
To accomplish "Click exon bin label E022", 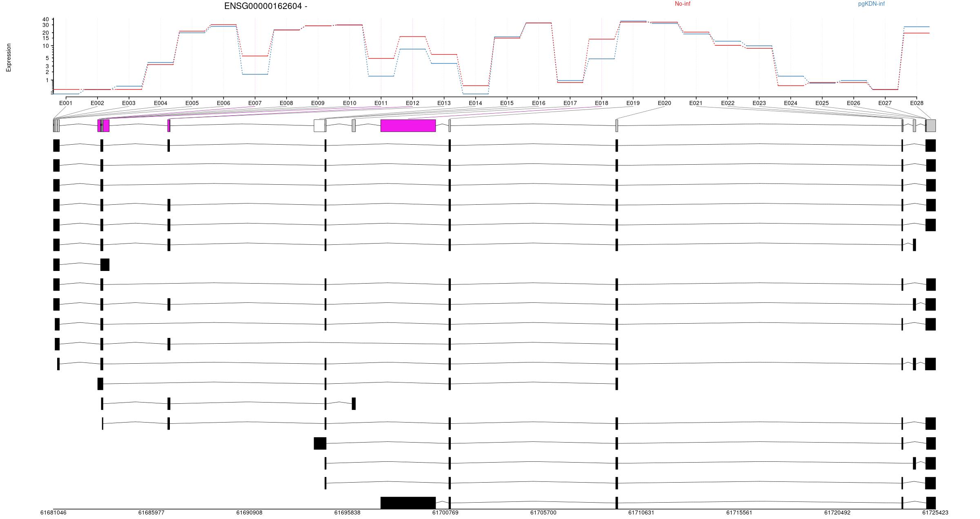I will pyautogui.click(x=728, y=103).
